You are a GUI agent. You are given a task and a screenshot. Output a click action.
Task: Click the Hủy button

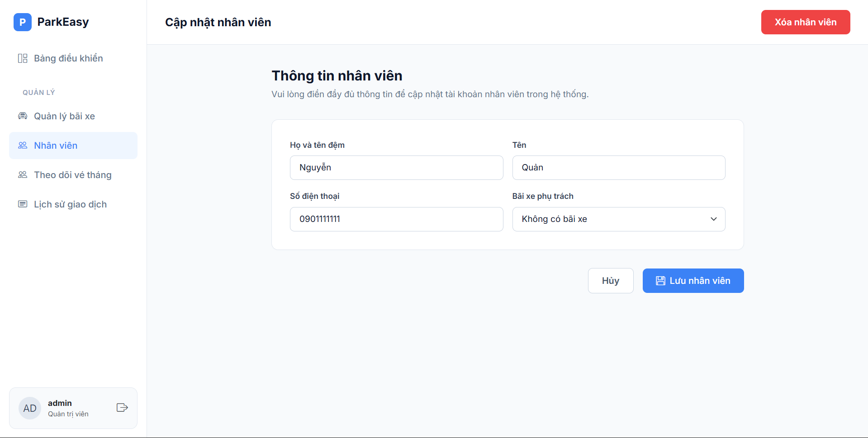pyautogui.click(x=610, y=281)
